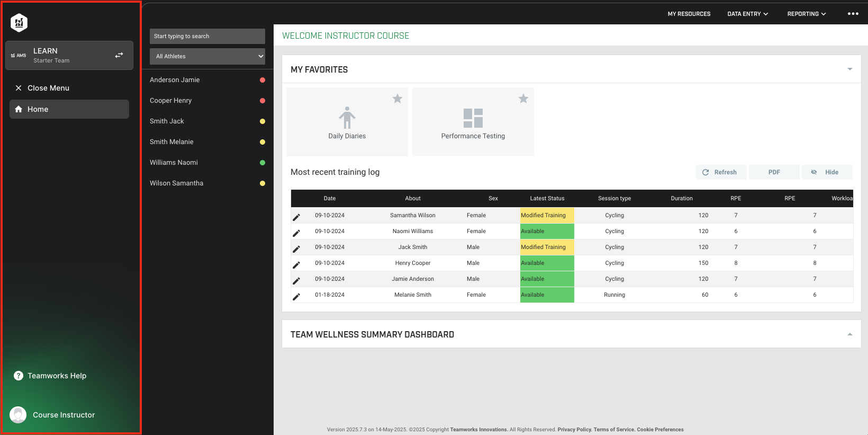Viewport: 868px width, 435px height.
Task: Edit Melanie Smith's training log entry
Action: point(296,296)
